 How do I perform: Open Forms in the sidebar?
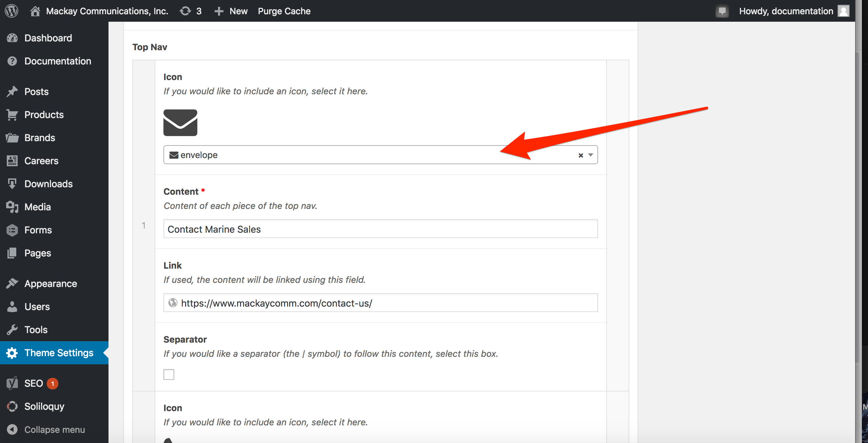tap(54, 230)
